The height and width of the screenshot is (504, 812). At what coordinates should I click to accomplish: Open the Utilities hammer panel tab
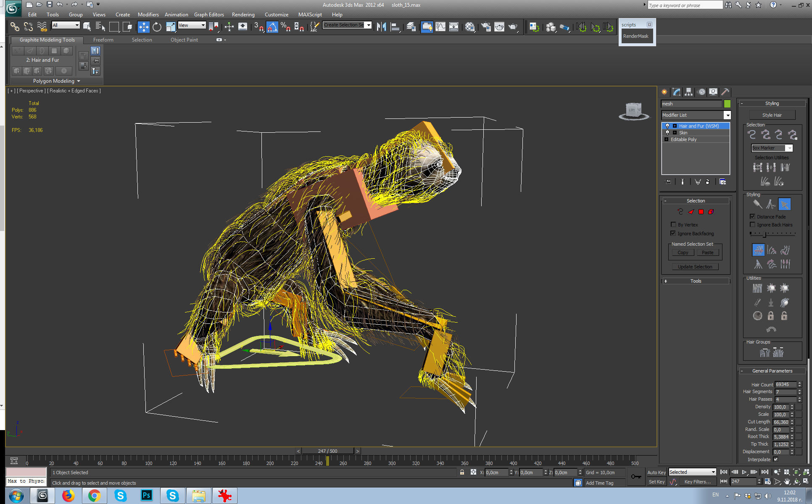pyautogui.click(x=725, y=92)
